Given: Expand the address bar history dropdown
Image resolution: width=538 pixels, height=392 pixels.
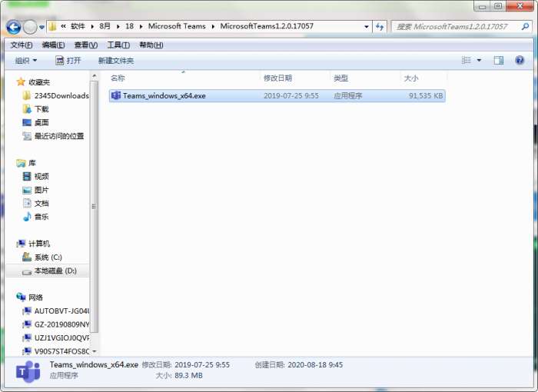Looking at the screenshot, I should coord(367,26).
